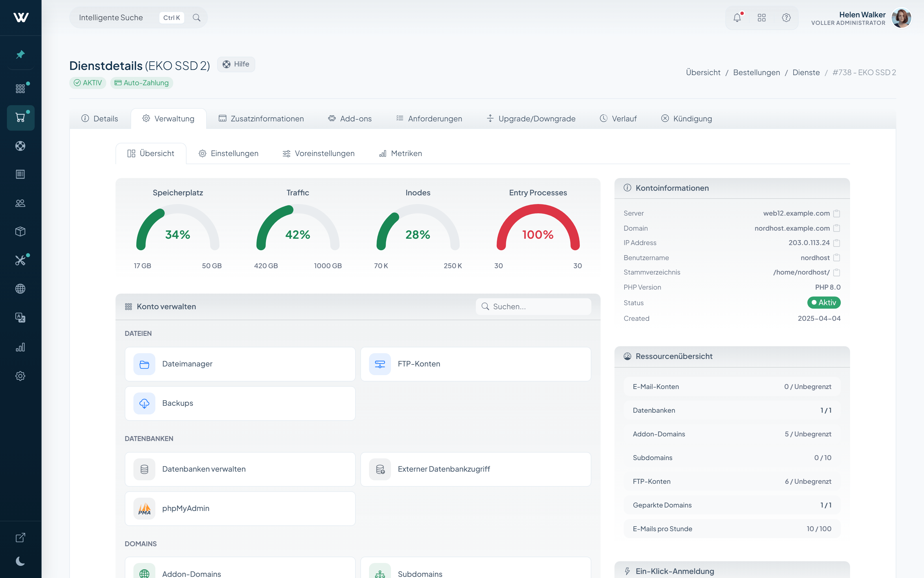Open Datenbanken verwalten

coord(240,469)
